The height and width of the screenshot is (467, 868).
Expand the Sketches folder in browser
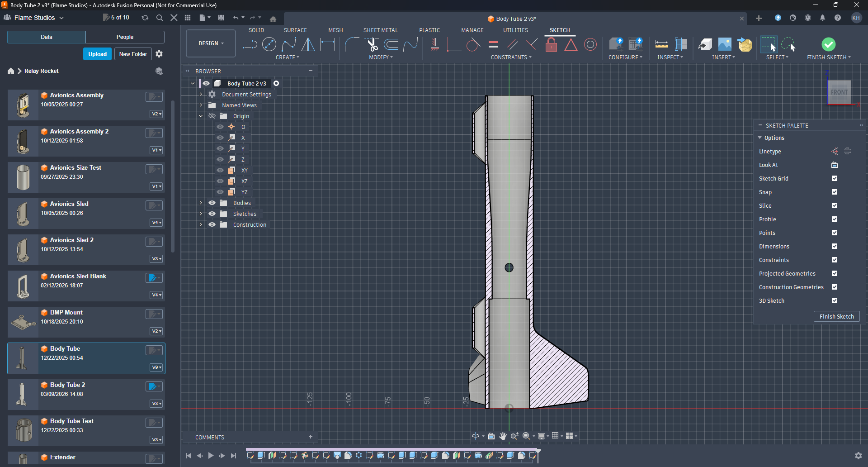coord(201,214)
